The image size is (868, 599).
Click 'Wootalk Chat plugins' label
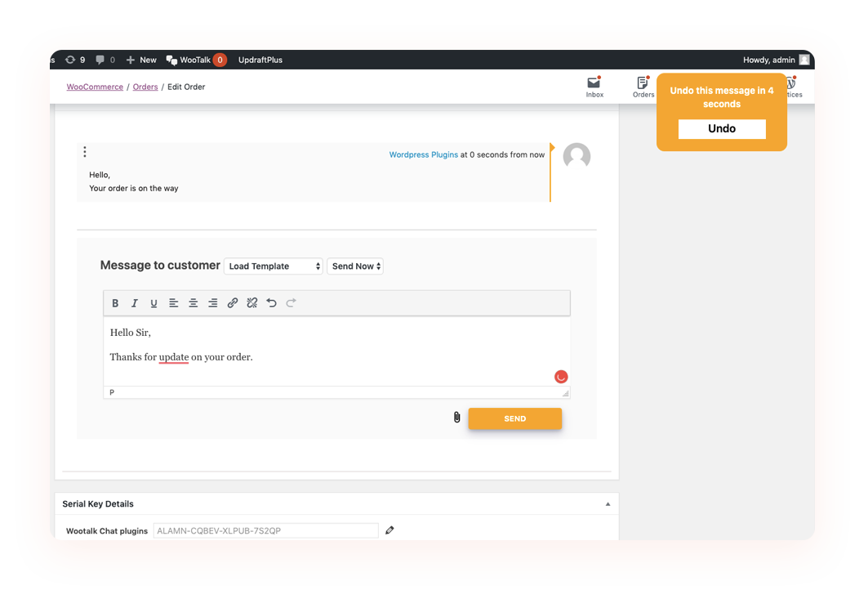coord(107,531)
